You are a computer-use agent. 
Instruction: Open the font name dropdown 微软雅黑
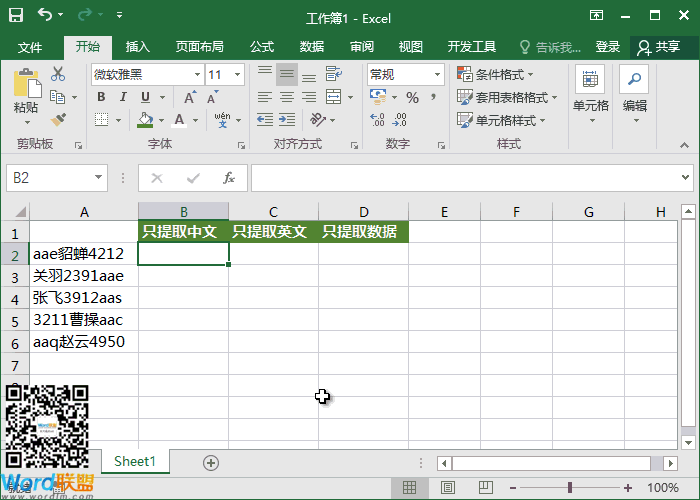(146, 74)
